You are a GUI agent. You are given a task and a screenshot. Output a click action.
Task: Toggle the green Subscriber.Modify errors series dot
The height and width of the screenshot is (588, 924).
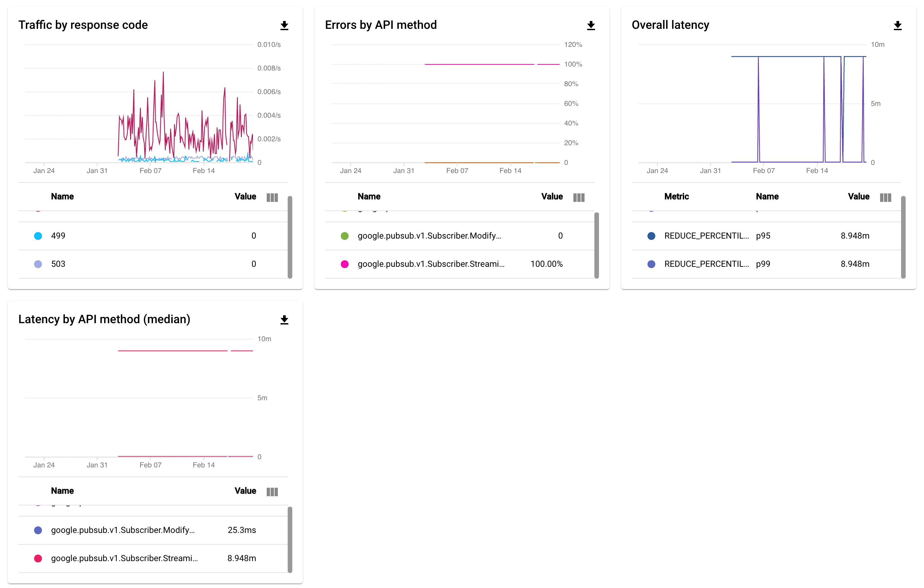click(x=345, y=236)
